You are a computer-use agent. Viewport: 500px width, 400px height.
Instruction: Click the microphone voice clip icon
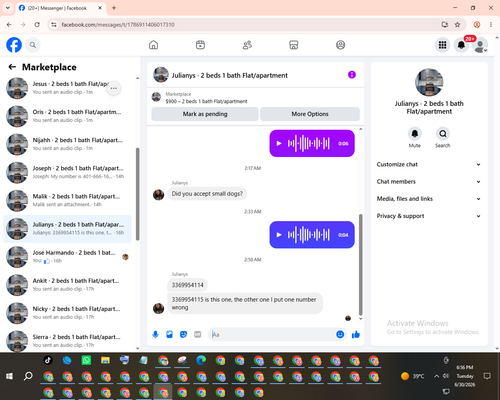(x=155, y=334)
